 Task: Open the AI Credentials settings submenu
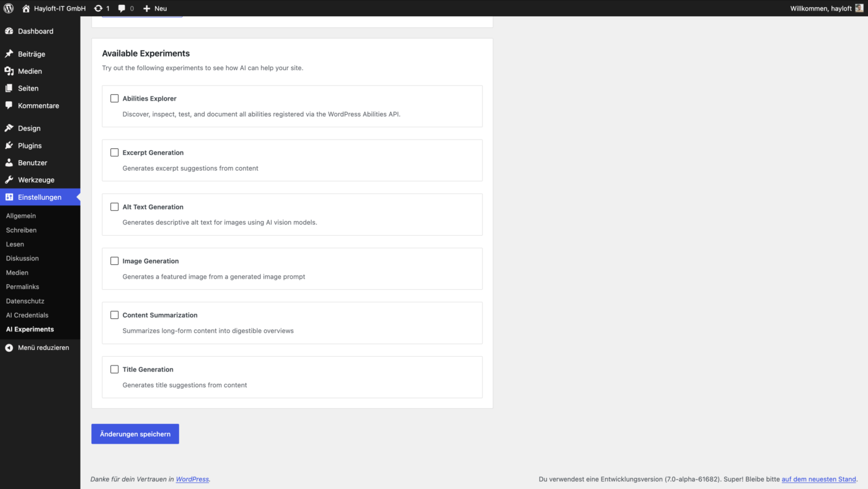[27, 315]
